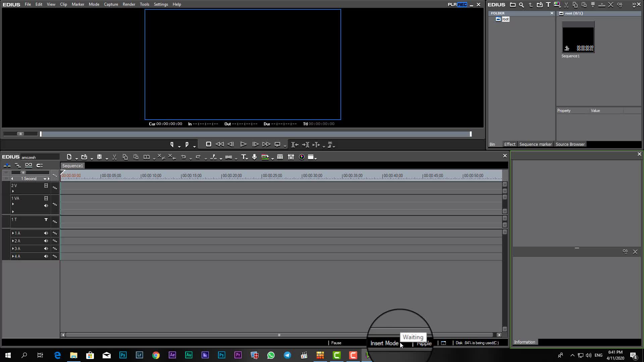
Task: Click the Stop button in player
Action: pos(208,144)
